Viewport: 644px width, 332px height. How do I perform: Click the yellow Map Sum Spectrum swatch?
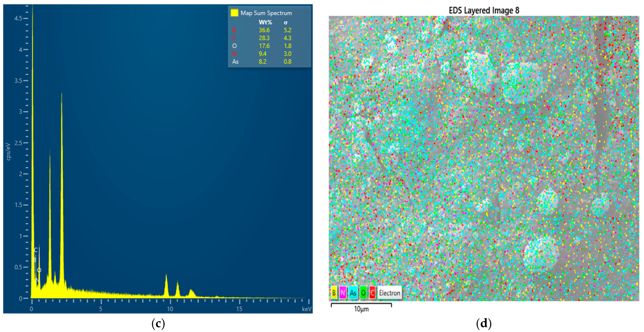pos(234,13)
